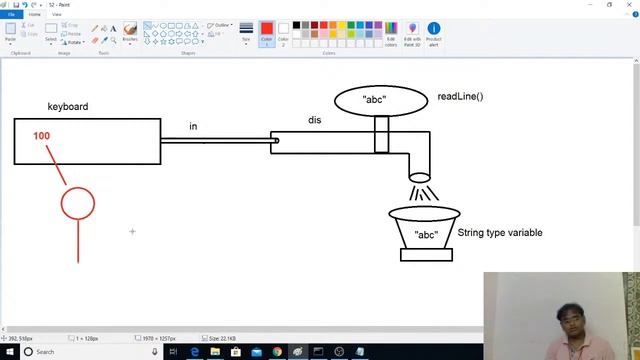Select the Text tool

pos(113,29)
